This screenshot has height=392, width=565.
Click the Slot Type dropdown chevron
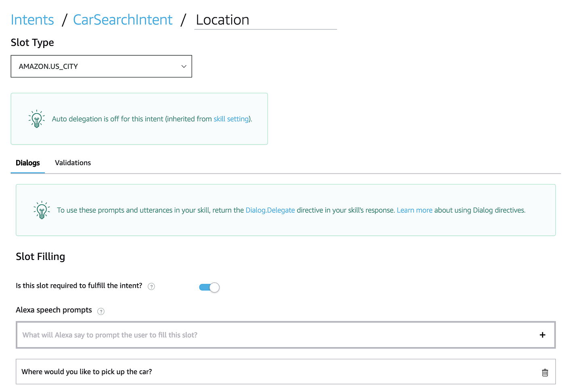(x=184, y=66)
